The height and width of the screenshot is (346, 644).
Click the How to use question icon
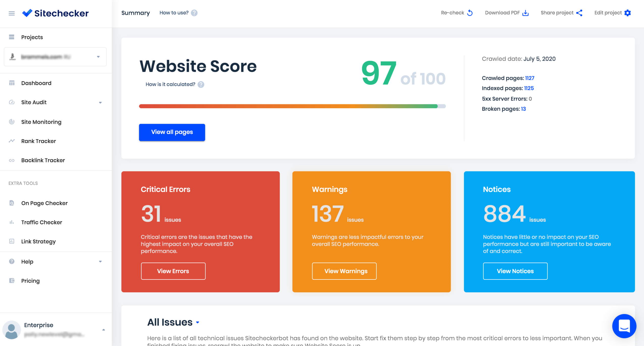click(194, 13)
